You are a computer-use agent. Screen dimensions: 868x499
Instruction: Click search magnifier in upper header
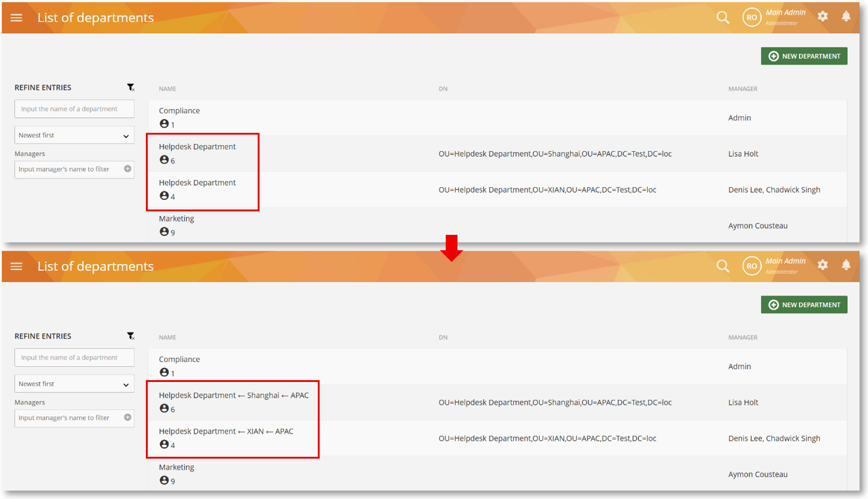(x=722, y=17)
